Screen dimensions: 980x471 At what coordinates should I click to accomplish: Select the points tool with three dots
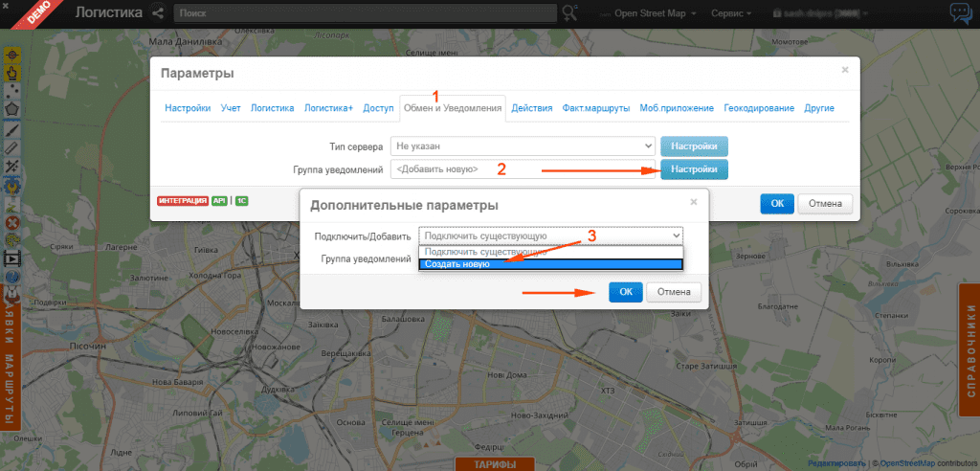11,92
